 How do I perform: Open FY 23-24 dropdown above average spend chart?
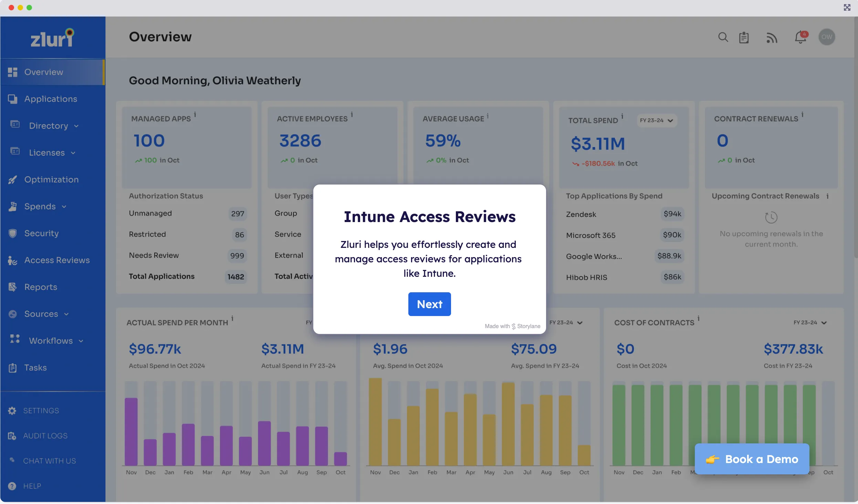click(566, 323)
